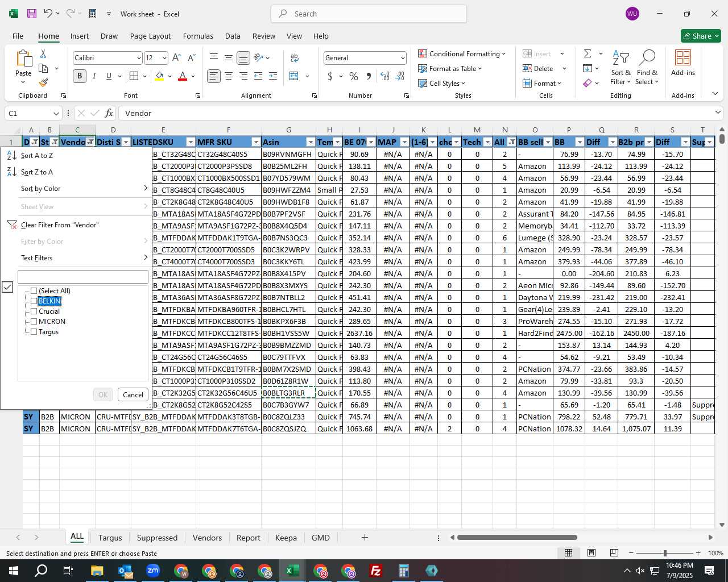Click the zoom slider handle
This screenshot has height=582, width=728.
click(x=664, y=553)
